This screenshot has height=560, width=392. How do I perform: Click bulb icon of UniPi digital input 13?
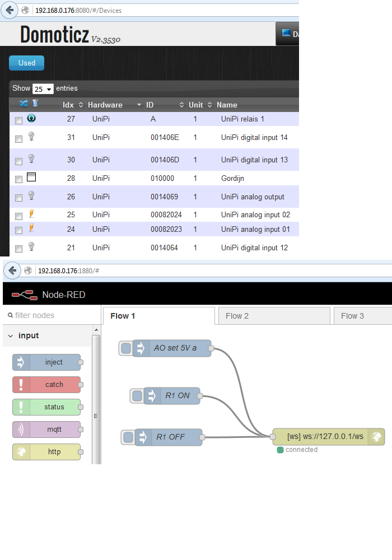(x=31, y=158)
